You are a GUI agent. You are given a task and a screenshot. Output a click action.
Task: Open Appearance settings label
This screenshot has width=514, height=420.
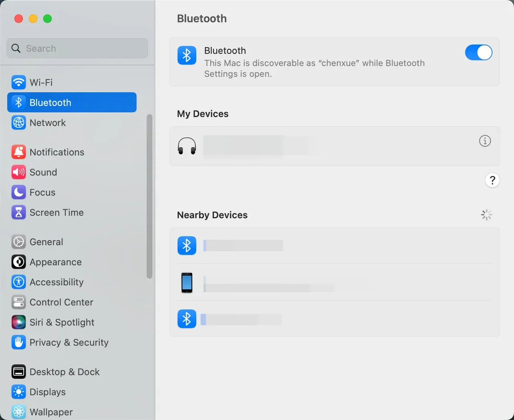56,262
